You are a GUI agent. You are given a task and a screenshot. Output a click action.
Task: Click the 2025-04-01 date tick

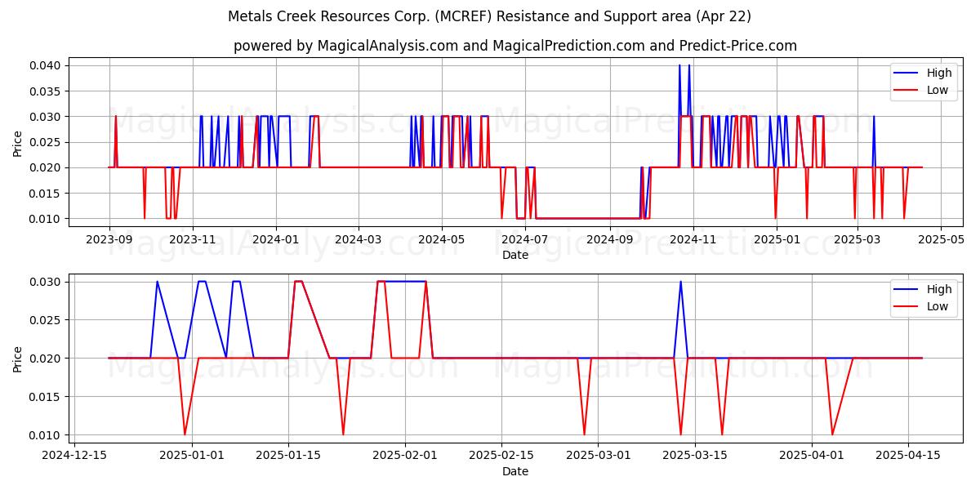pos(811,455)
